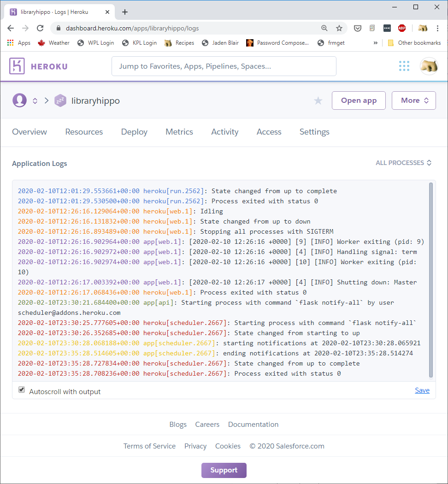The height and width of the screenshot is (484, 448).
Task: Click the Adblock Plus extension icon
Action: (x=401, y=28)
